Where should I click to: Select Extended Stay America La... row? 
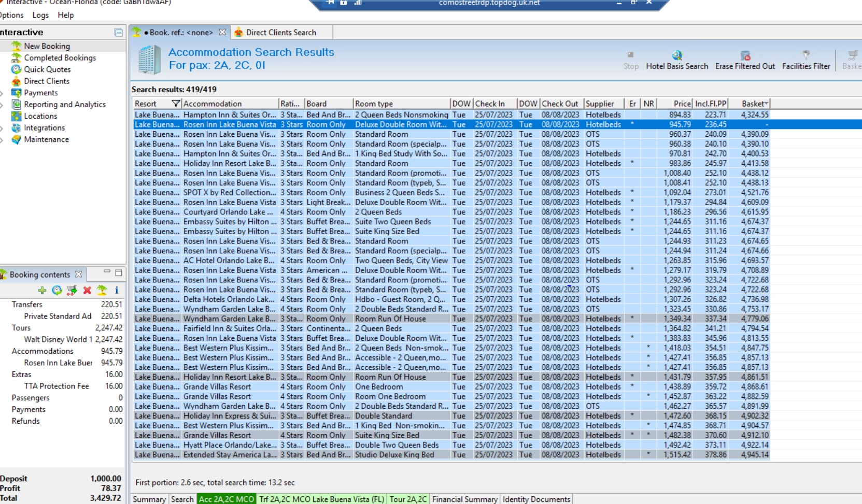coord(451,455)
